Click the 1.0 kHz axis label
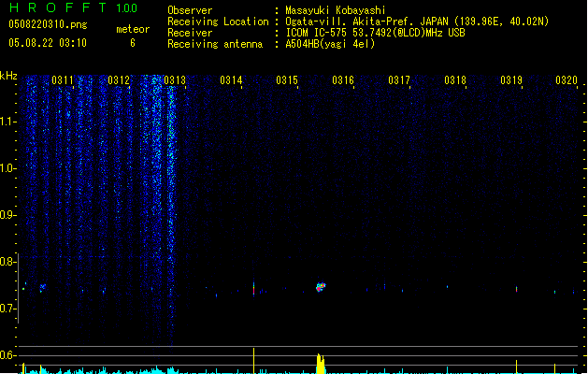 pos(7,168)
